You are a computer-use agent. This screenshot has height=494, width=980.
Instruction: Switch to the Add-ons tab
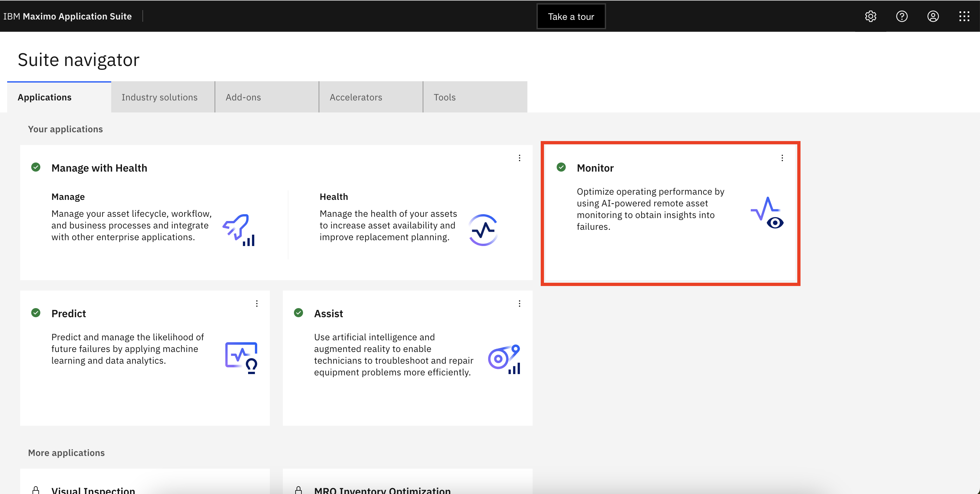tap(267, 97)
